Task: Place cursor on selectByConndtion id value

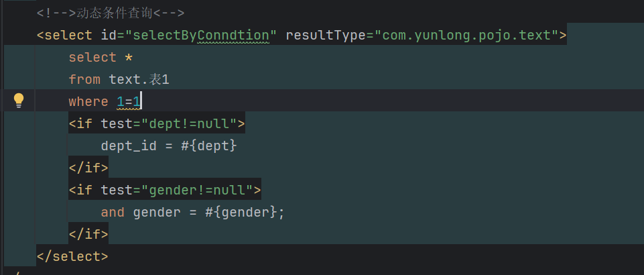Action: coord(233,36)
